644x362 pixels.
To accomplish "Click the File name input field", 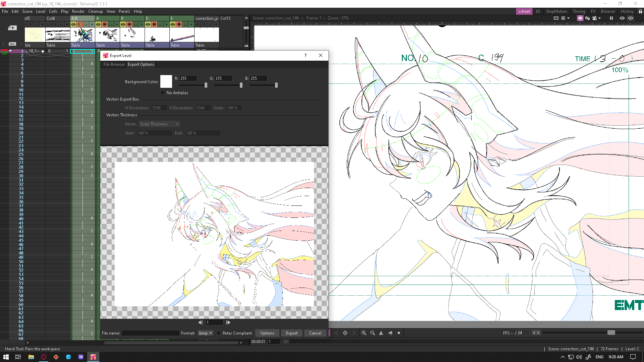I will (150, 333).
